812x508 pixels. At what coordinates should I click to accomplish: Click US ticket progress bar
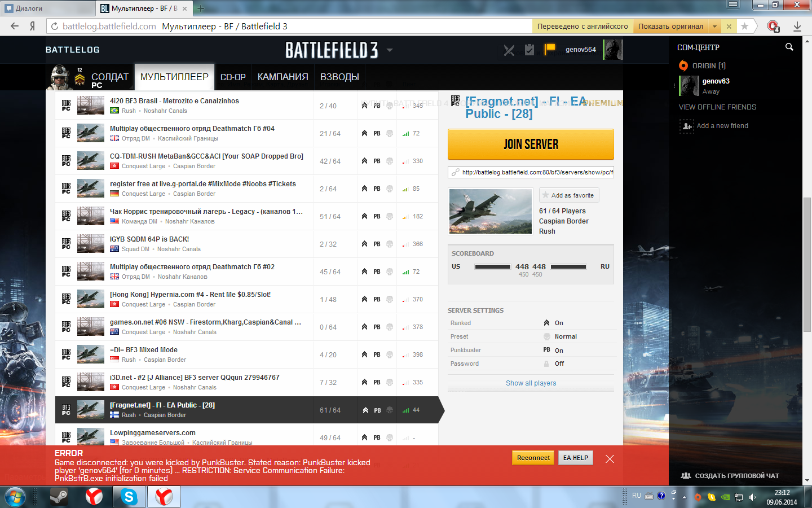(x=493, y=267)
